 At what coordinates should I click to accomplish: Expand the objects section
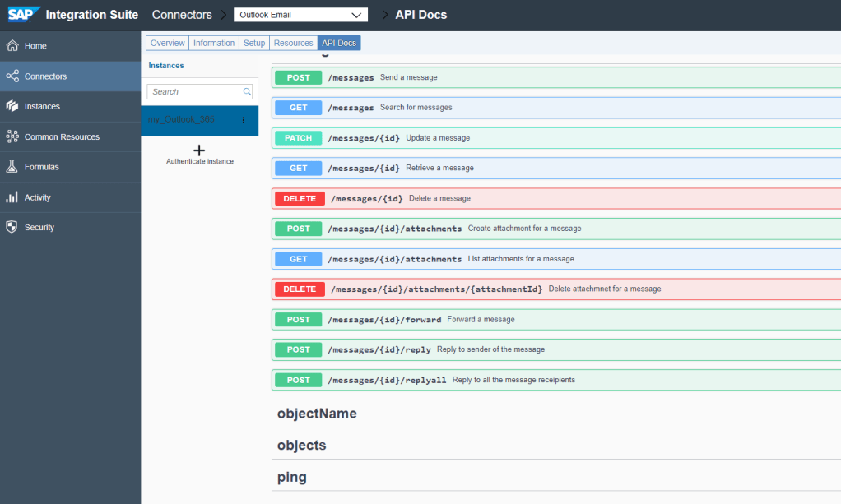click(x=301, y=446)
